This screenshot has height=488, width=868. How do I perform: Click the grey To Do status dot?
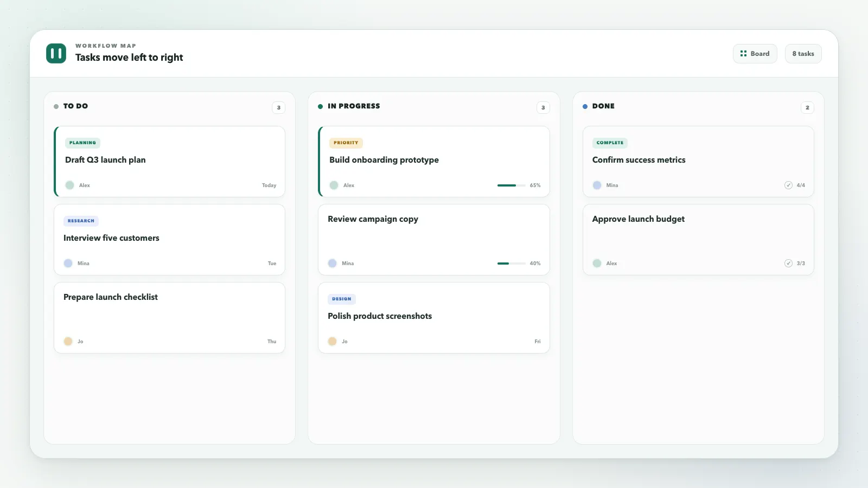click(56, 106)
